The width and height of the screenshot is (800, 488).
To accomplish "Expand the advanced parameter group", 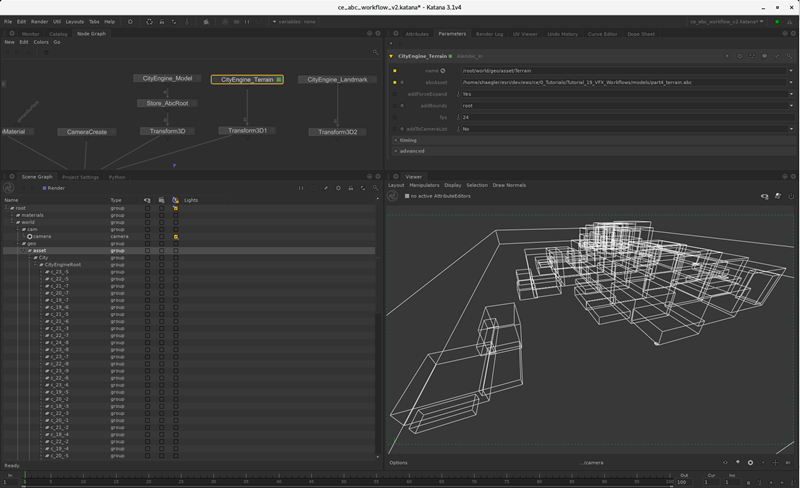I will click(395, 151).
